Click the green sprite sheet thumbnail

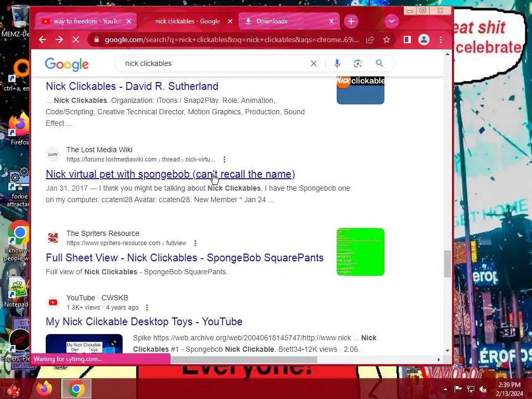(x=361, y=252)
